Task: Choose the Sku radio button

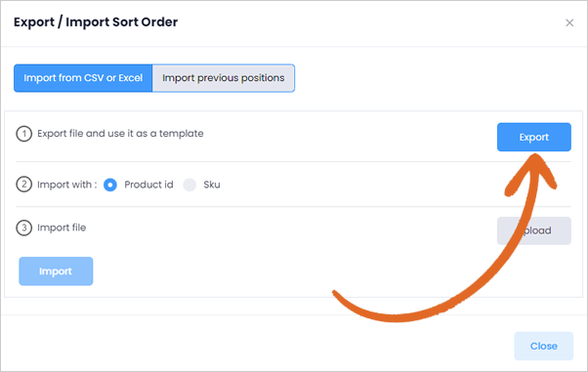Action: (x=189, y=185)
